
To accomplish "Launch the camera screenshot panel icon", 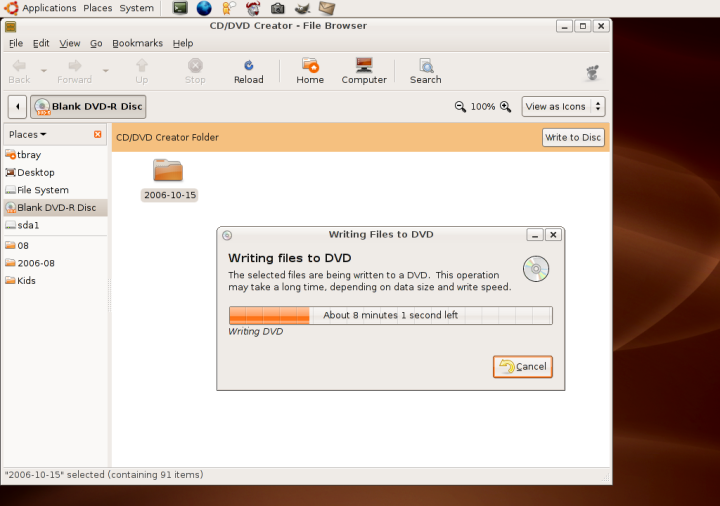I will (x=277, y=8).
